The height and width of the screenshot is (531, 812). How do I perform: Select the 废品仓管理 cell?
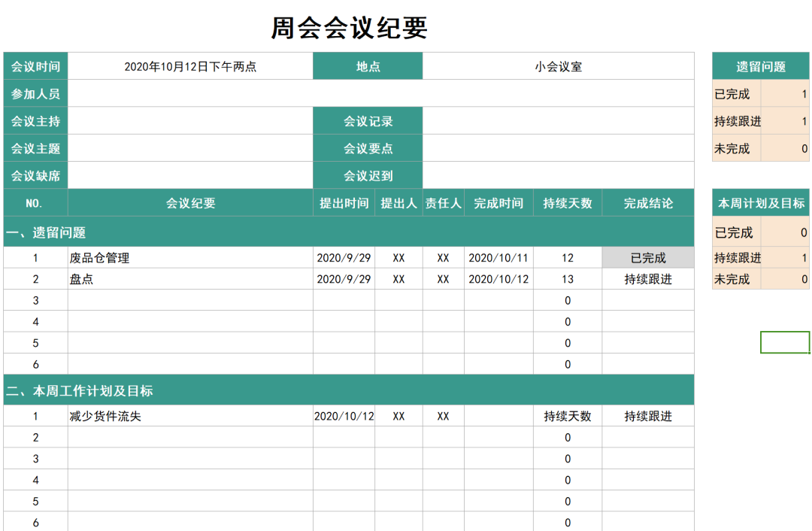click(190, 258)
